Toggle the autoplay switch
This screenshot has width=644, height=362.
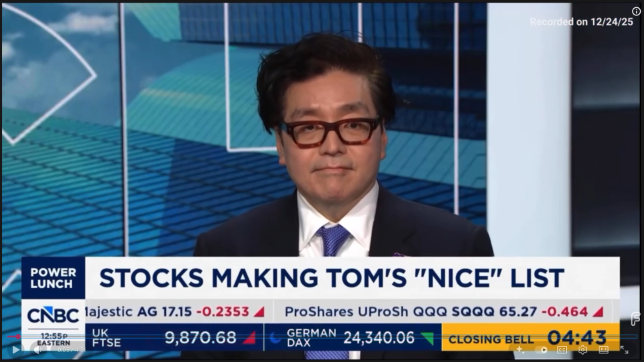coord(542,350)
